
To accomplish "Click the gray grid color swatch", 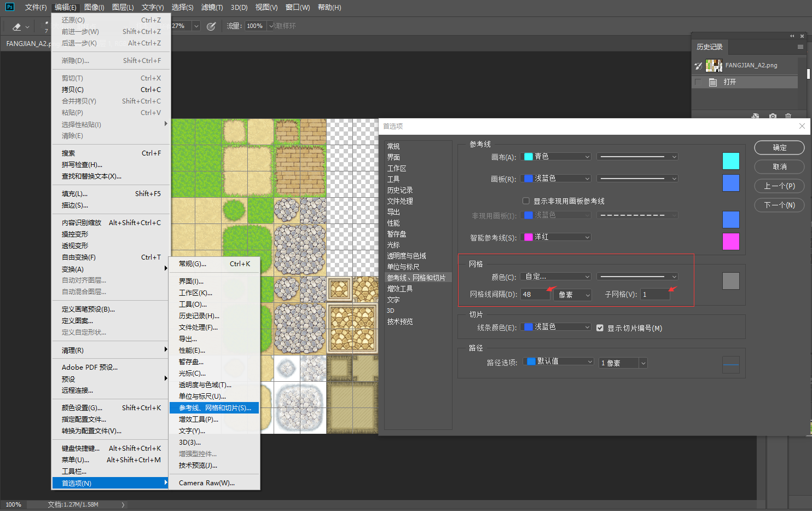I will pyautogui.click(x=731, y=281).
